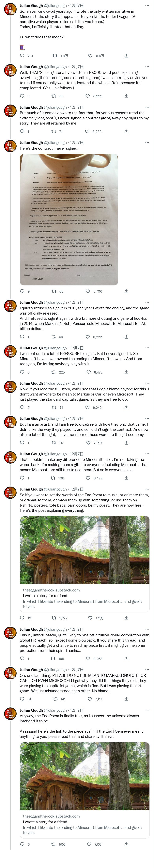Image resolution: width=154 pixels, height=868 pixels.
Task: Share the tweet that has 8,472 likes
Action: pyautogui.click(x=126, y=372)
